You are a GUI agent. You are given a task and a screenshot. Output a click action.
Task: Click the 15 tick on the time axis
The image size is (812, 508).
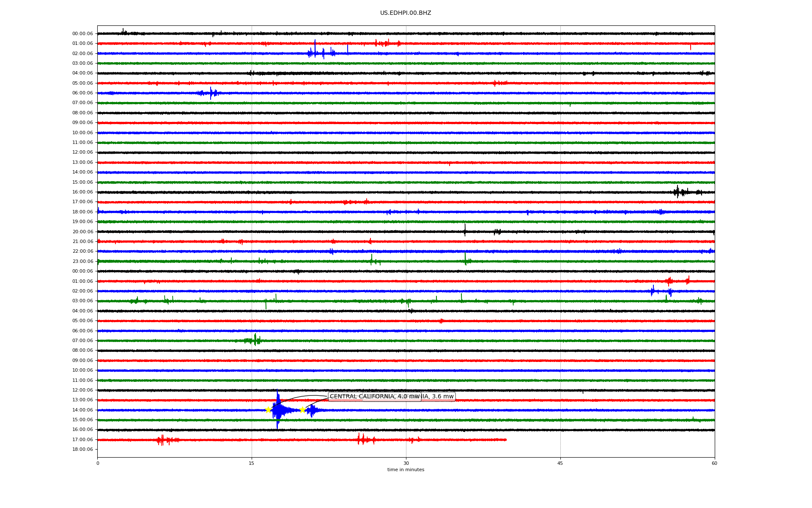click(252, 463)
